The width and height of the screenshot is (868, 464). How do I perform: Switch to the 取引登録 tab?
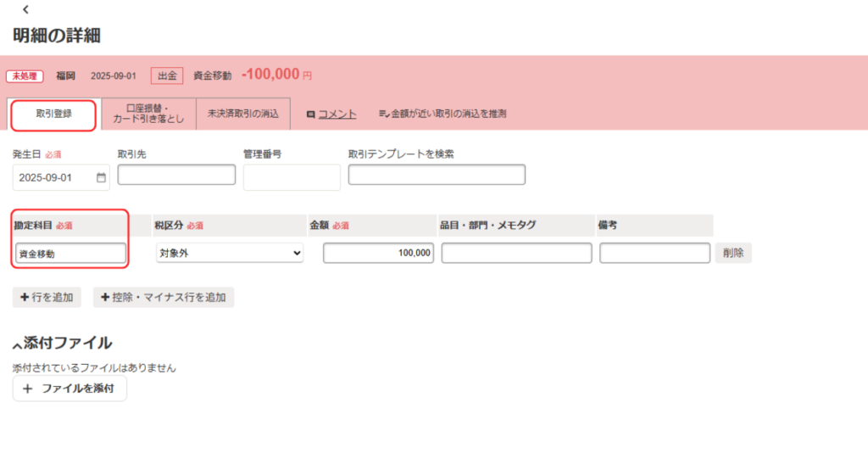(x=53, y=114)
